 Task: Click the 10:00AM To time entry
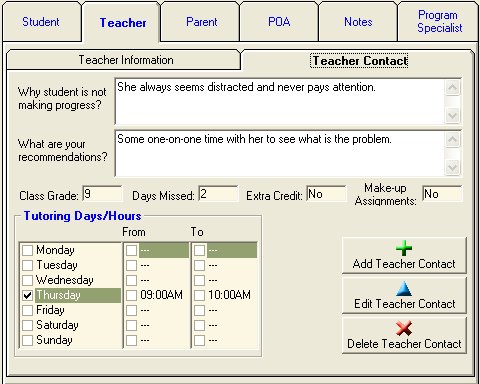pyautogui.click(x=229, y=295)
